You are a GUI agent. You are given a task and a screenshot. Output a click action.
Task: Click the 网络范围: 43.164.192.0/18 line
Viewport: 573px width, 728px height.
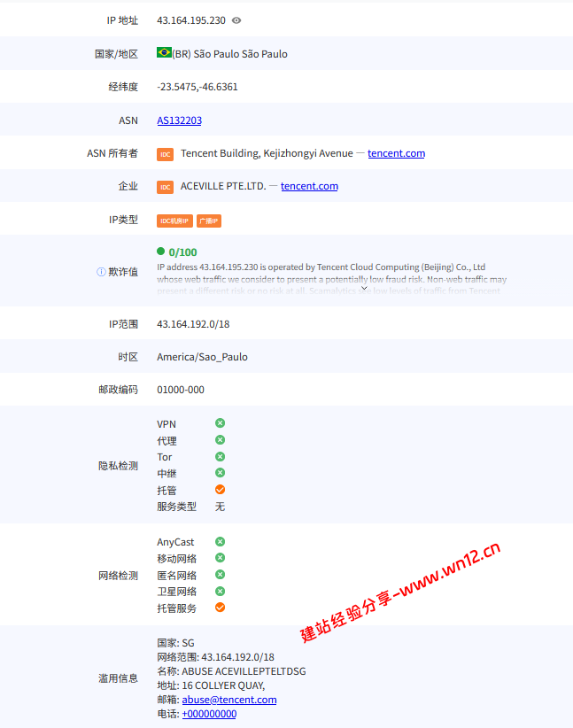tap(215, 657)
